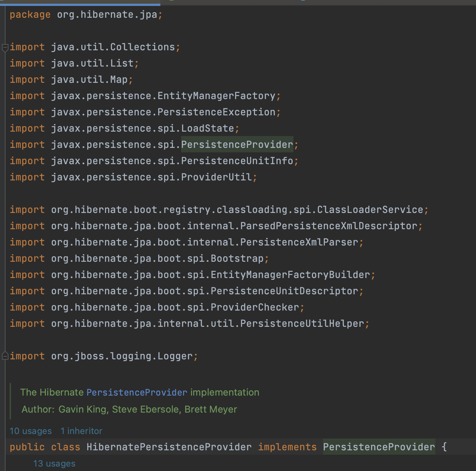Image resolution: width=476 pixels, height=471 pixels.
Task: Click 'ProviderUtil' in import line
Action: [x=217, y=177]
